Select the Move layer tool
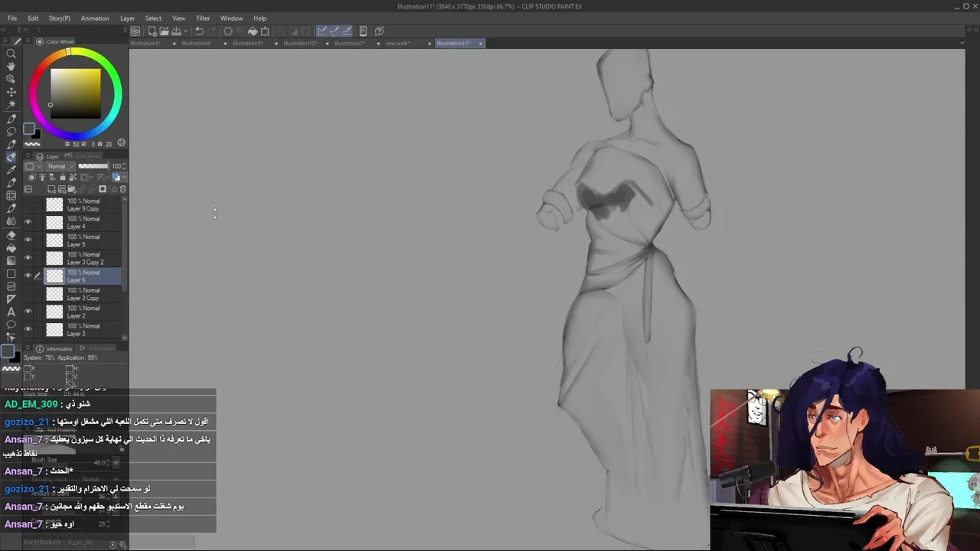The image size is (980, 551). (x=11, y=92)
